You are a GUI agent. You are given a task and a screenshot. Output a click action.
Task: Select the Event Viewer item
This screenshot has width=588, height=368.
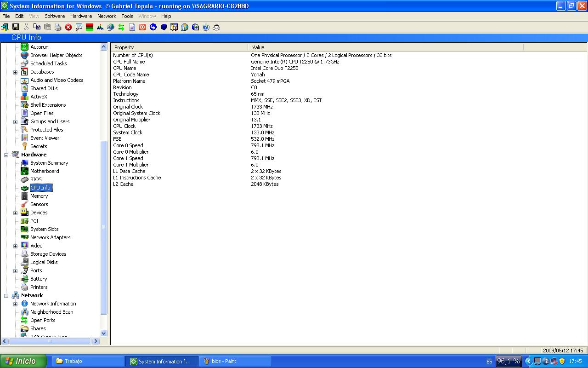click(x=45, y=138)
